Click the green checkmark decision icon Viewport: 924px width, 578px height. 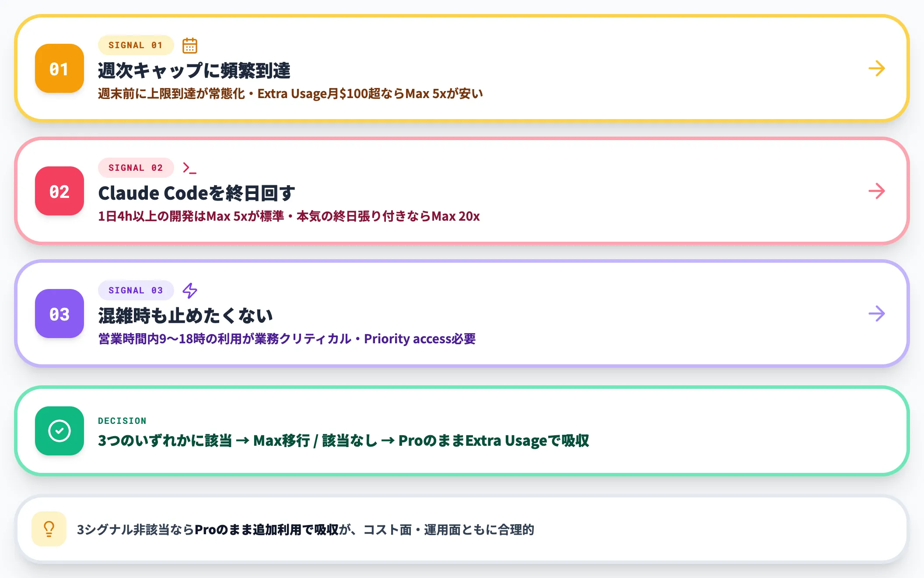[x=59, y=431]
